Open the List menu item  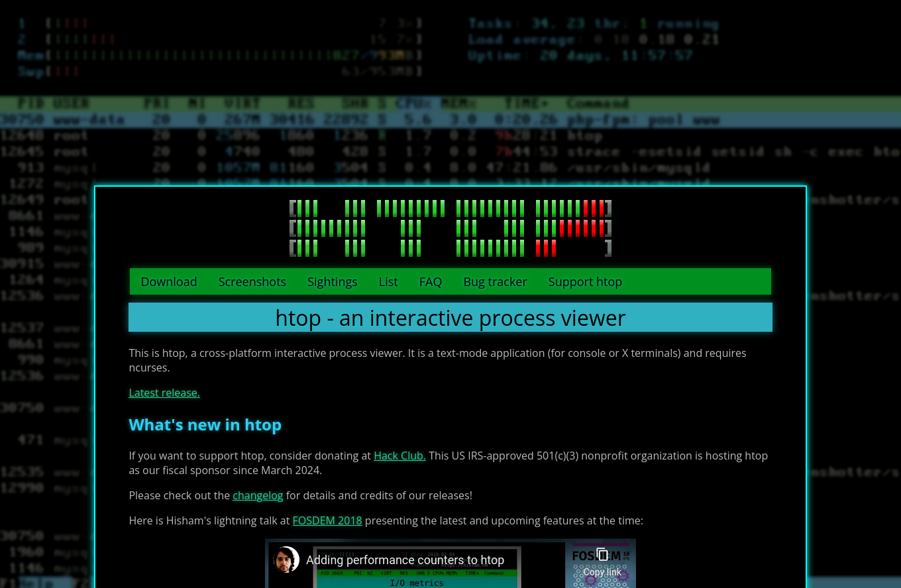tap(388, 281)
